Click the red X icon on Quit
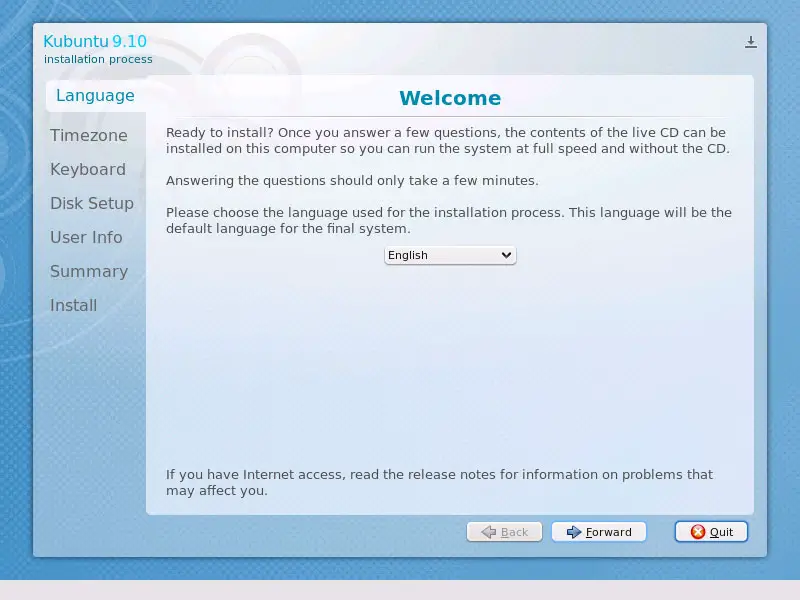Image resolution: width=800 pixels, height=600 pixels. 697,532
